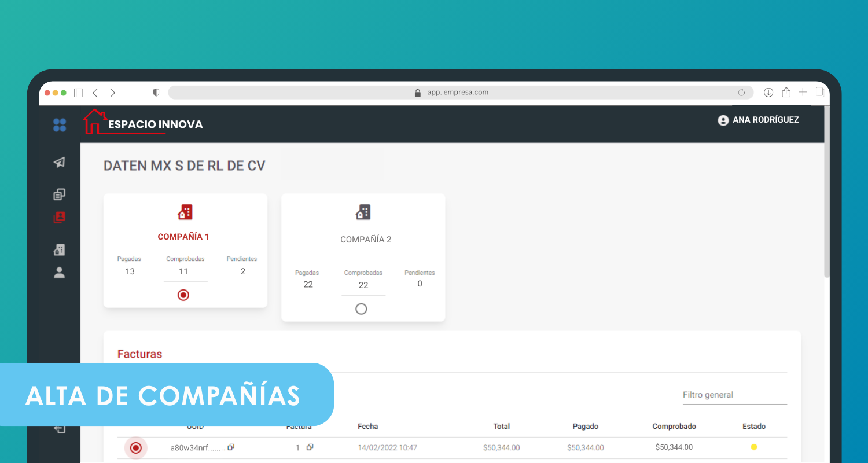Click the Compañía 2 card title

click(366, 240)
